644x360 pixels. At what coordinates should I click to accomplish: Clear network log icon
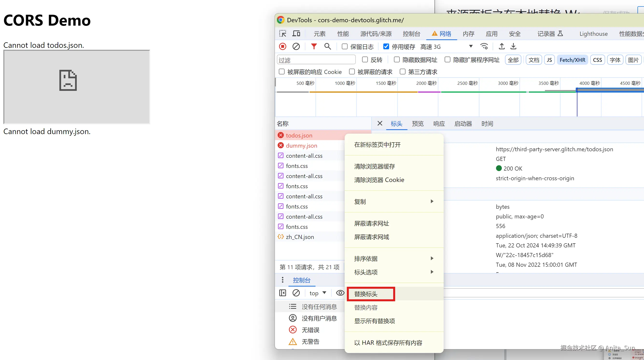[x=296, y=47]
